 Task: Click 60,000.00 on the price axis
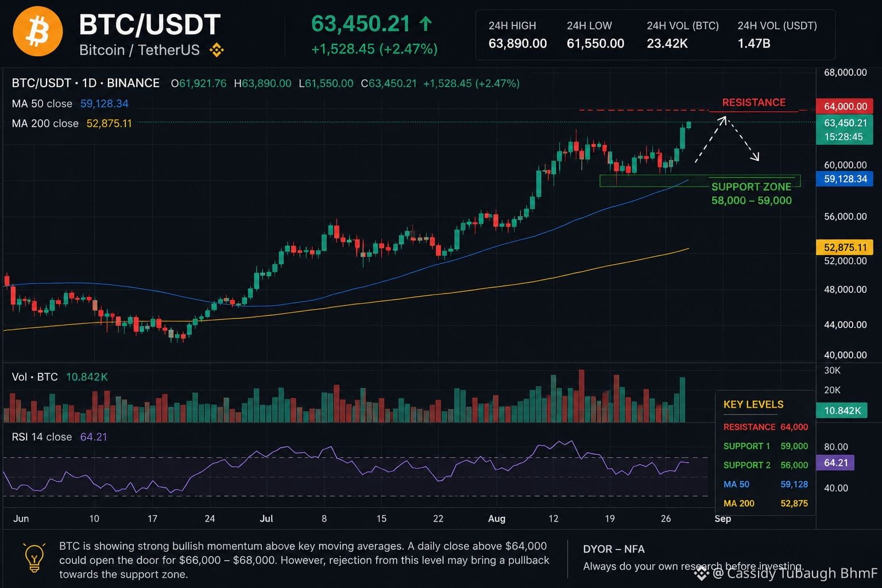[845, 165]
